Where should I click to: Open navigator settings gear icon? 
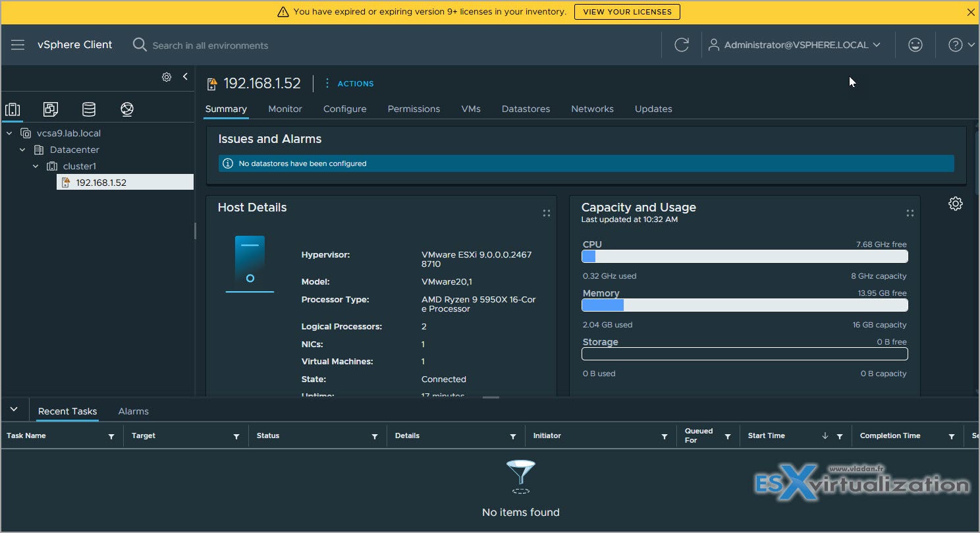(x=167, y=77)
